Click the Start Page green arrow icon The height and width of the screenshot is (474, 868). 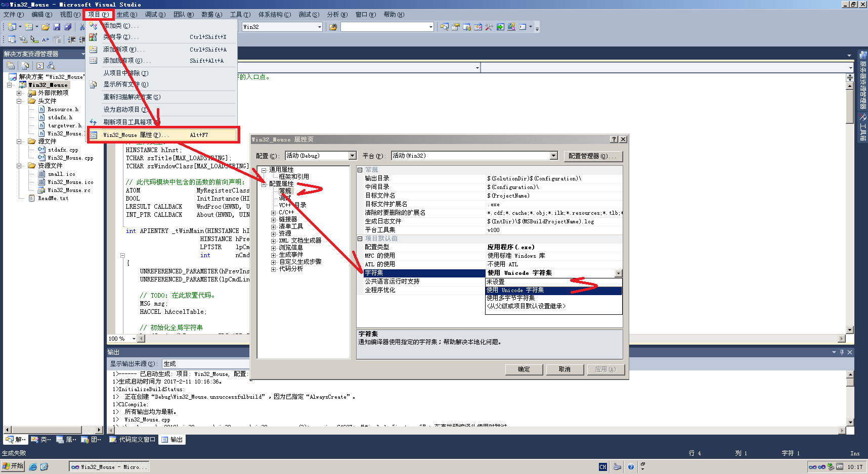tap(500, 27)
